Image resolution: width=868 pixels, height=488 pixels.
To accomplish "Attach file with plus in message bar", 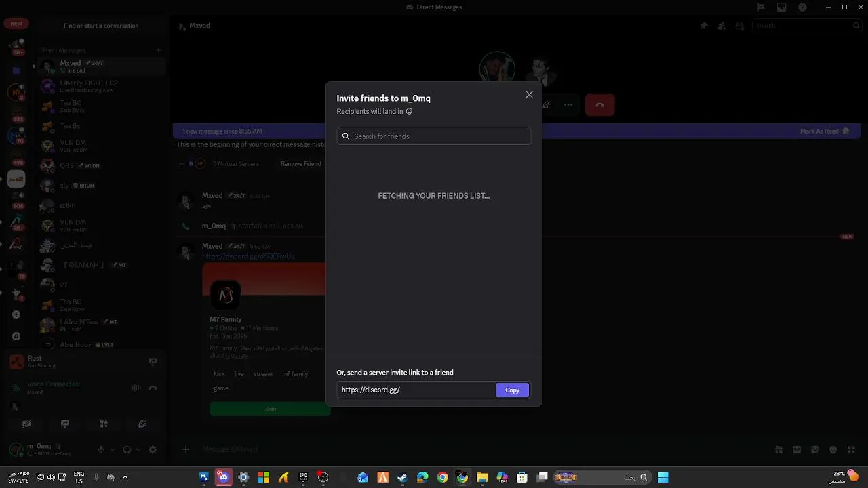I will pyautogui.click(x=186, y=449).
